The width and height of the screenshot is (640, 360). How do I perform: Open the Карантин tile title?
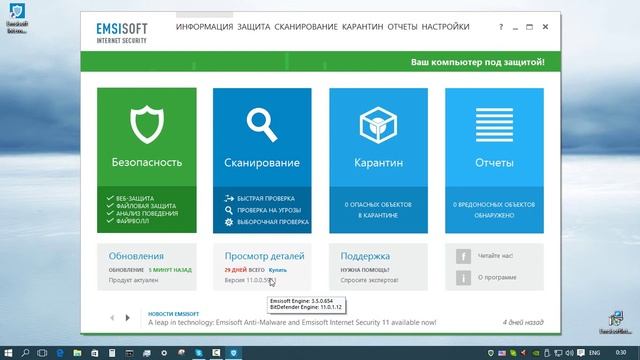coord(378,163)
